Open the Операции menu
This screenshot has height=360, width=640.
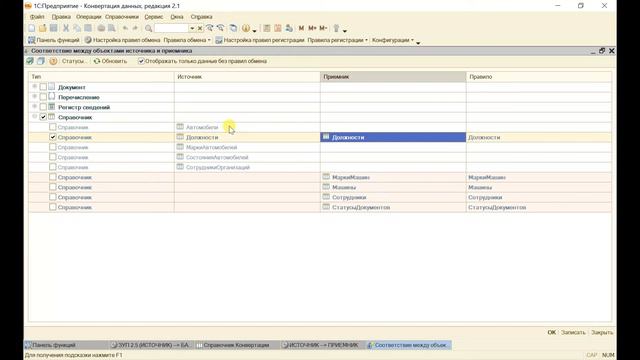coord(88,17)
